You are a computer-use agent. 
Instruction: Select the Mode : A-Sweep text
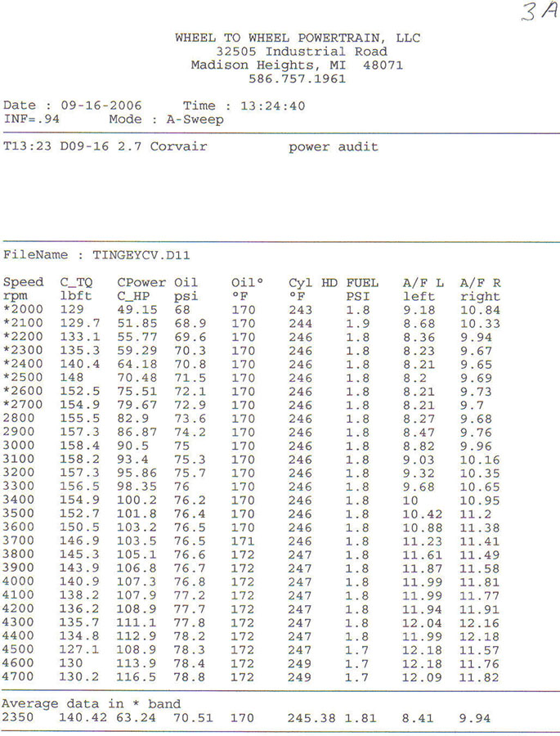[x=166, y=119]
